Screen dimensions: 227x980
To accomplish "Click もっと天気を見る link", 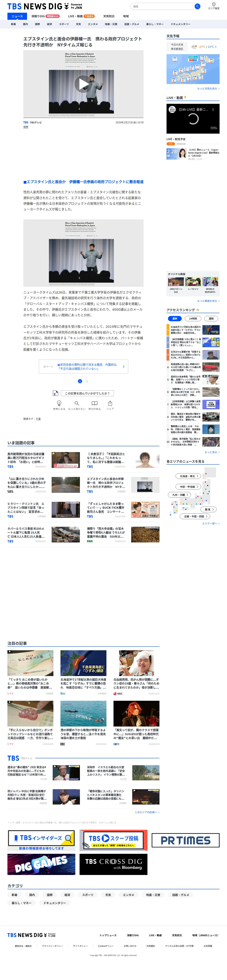I will click(x=208, y=89).
